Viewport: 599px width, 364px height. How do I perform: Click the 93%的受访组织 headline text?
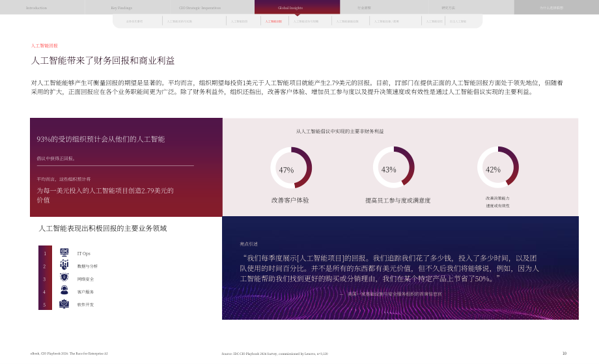click(100, 139)
